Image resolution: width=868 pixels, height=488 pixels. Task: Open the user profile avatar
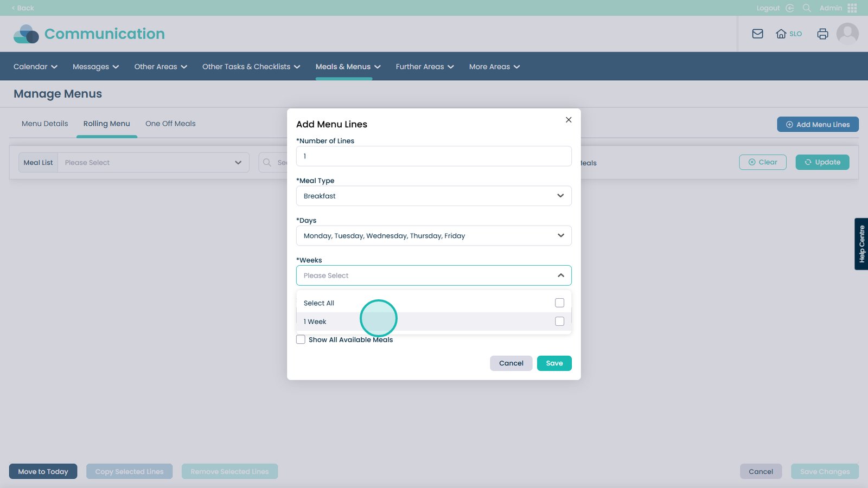(847, 34)
